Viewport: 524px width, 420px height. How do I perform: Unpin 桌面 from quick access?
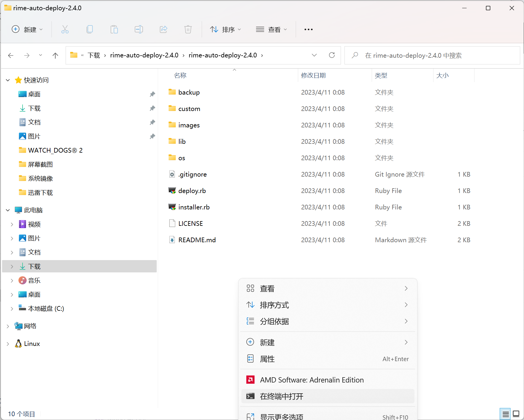[152, 94]
